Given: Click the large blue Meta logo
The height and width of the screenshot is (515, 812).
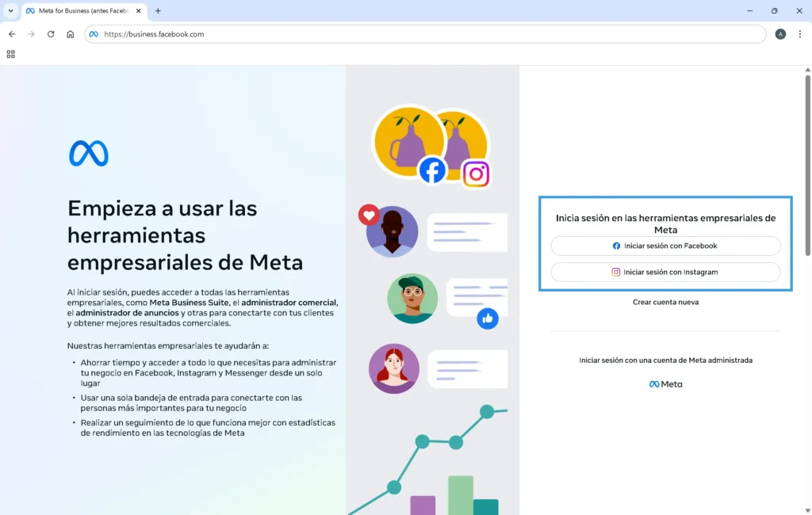Looking at the screenshot, I should (89, 153).
